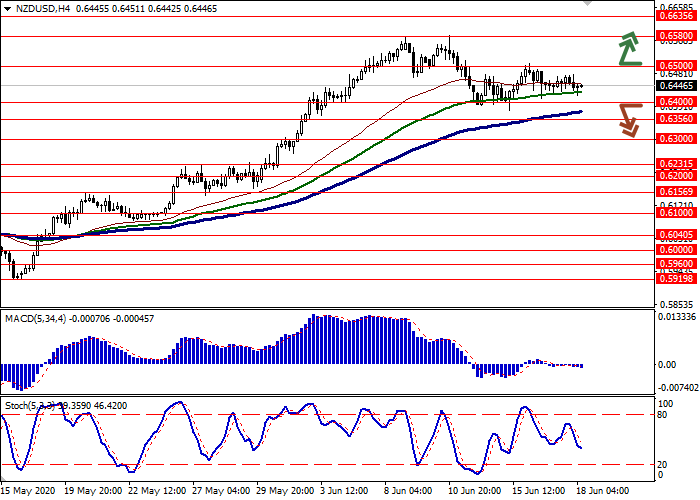Select the NZDUSD,H4 chart title
This screenshot has width=700, height=500.
pos(34,7)
